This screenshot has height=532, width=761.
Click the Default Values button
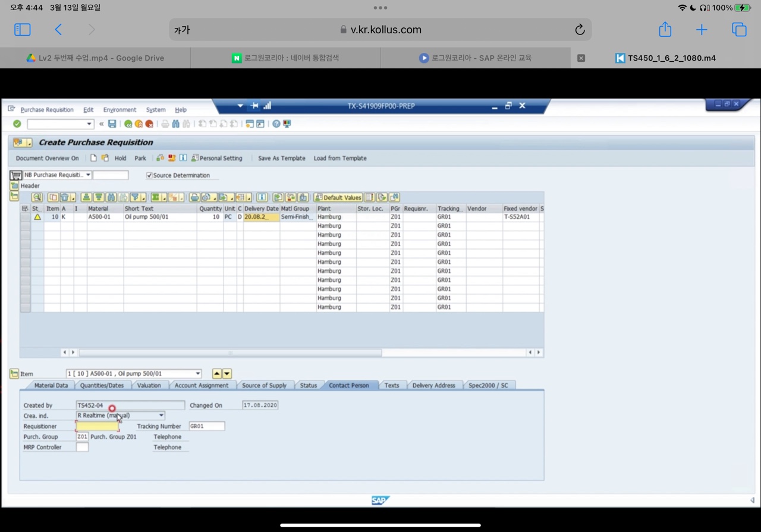(x=338, y=197)
